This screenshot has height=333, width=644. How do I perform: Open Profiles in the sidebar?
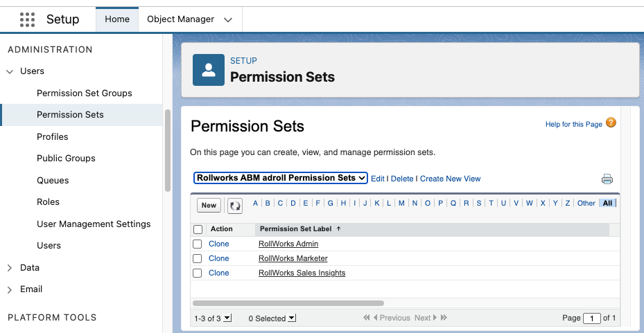(x=53, y=136)
